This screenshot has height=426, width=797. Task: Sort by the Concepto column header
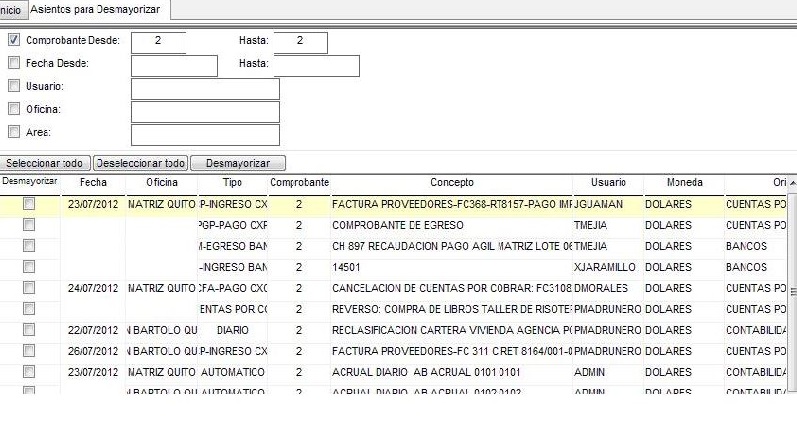(451, 182)
